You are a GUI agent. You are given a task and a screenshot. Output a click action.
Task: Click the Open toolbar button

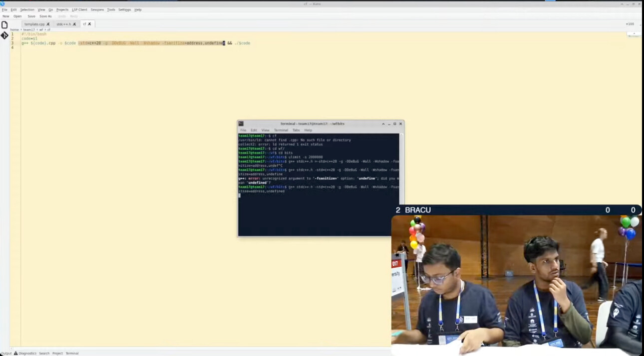point(17,16)
